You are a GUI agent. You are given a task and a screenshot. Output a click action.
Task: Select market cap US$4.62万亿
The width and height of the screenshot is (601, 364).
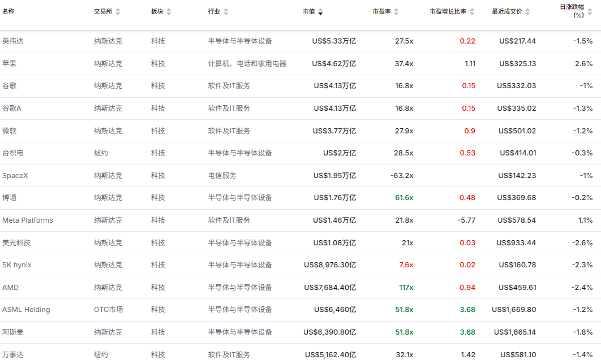pyautogui.click(x=334, y=63)
